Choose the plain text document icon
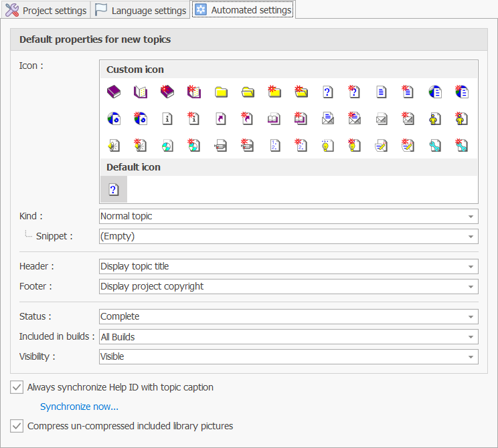 point(381,92)
